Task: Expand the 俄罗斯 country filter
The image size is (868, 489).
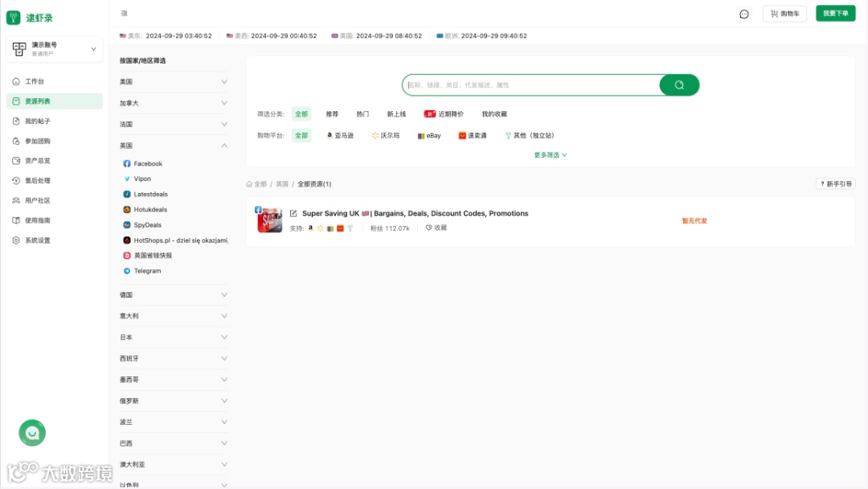Action: point(174,401)
